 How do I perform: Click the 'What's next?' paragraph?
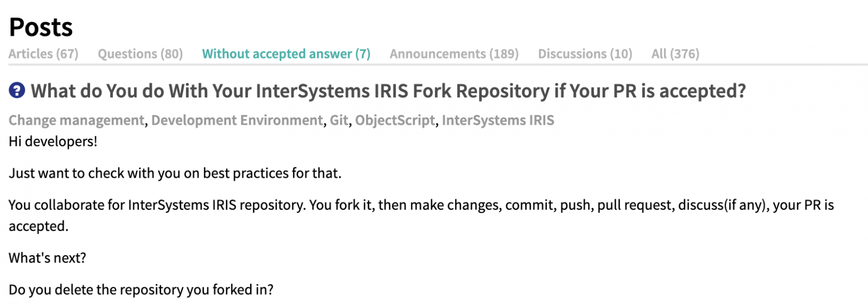tap(47, 258)
